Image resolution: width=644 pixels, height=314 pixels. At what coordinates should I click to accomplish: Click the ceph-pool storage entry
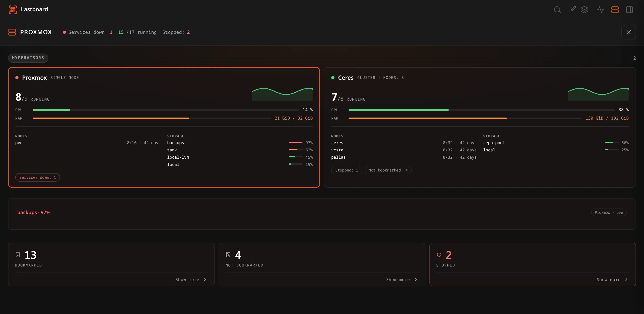point(556,143)
